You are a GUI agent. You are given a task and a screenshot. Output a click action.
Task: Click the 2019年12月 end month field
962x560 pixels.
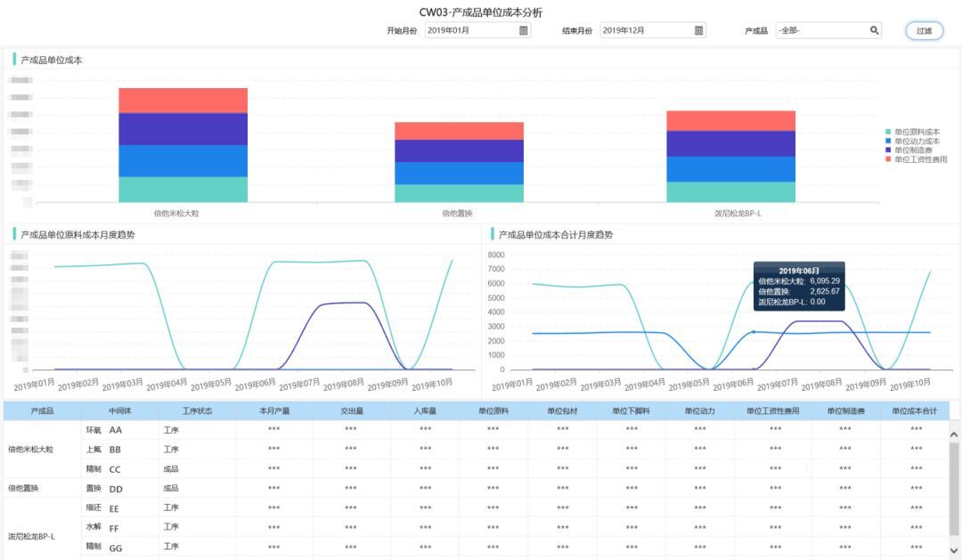point(653,30)
